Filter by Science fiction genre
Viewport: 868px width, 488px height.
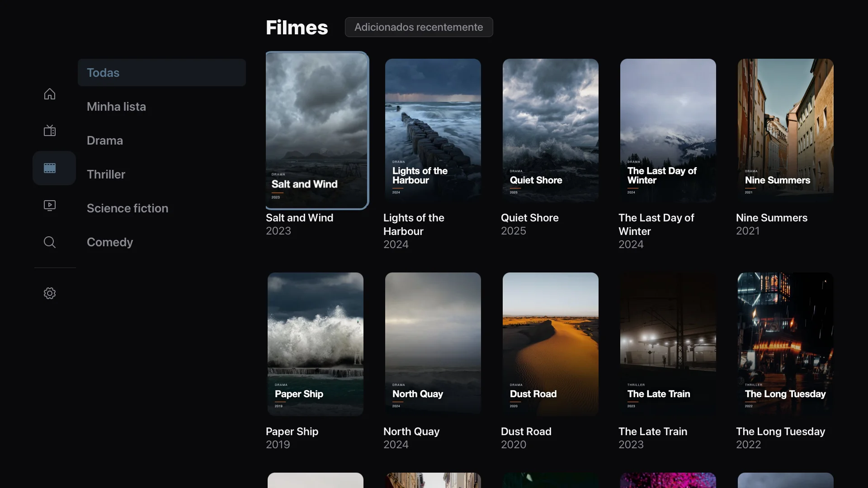click(x=162, y=208)
